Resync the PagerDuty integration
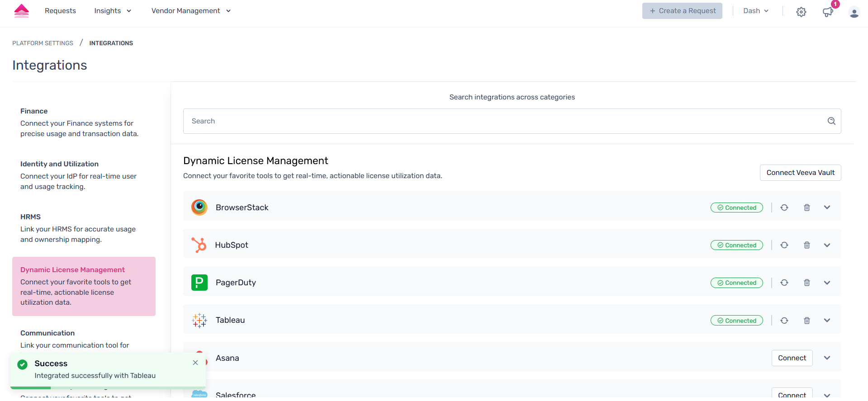 [x=784, y=283]
